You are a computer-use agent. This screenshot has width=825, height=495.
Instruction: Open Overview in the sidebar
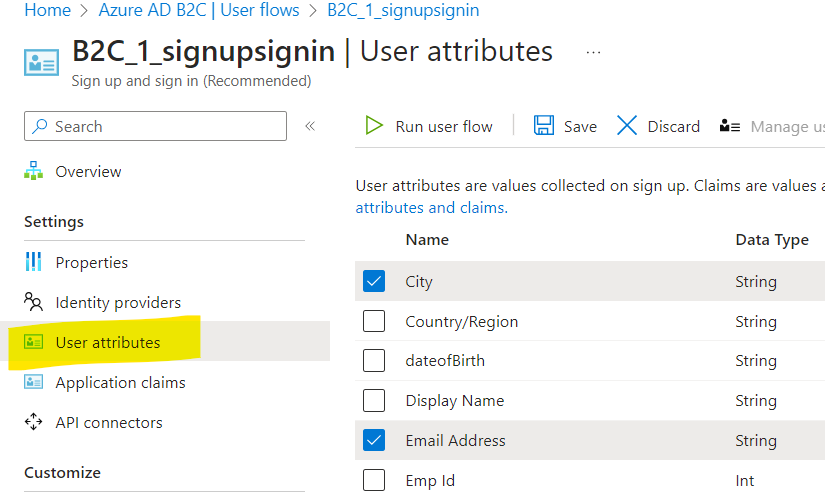tap(88, 171)
